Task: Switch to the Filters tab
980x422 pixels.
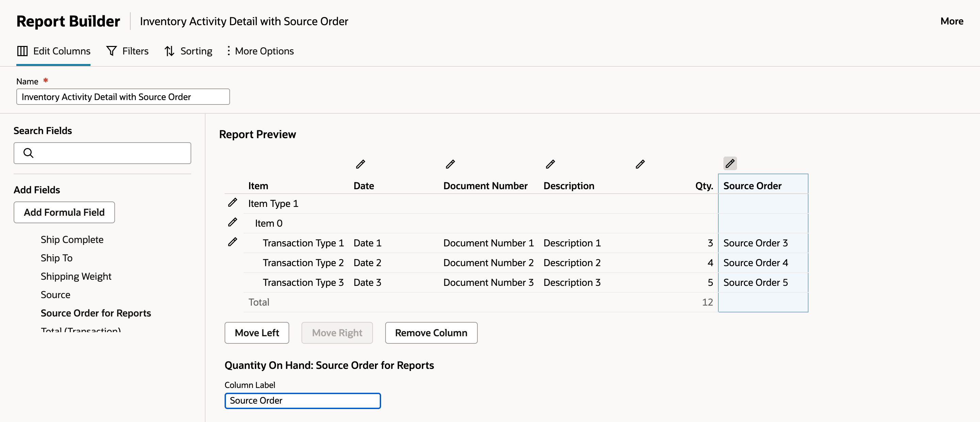Action: point(127,51)
